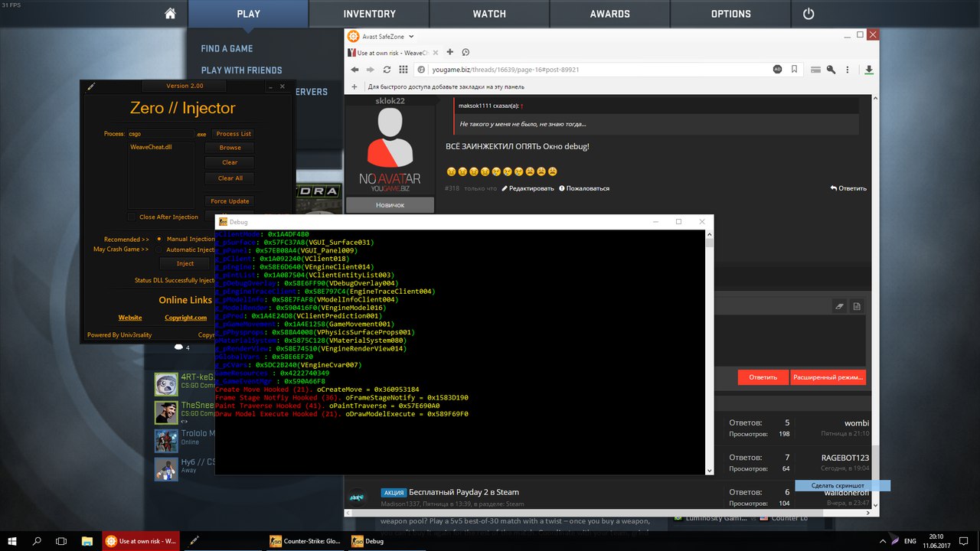The width and height of the screenshot is (980, 551).
Task: Expand the Avast SafeZone dropdown arrow
Action: point(411,36)
